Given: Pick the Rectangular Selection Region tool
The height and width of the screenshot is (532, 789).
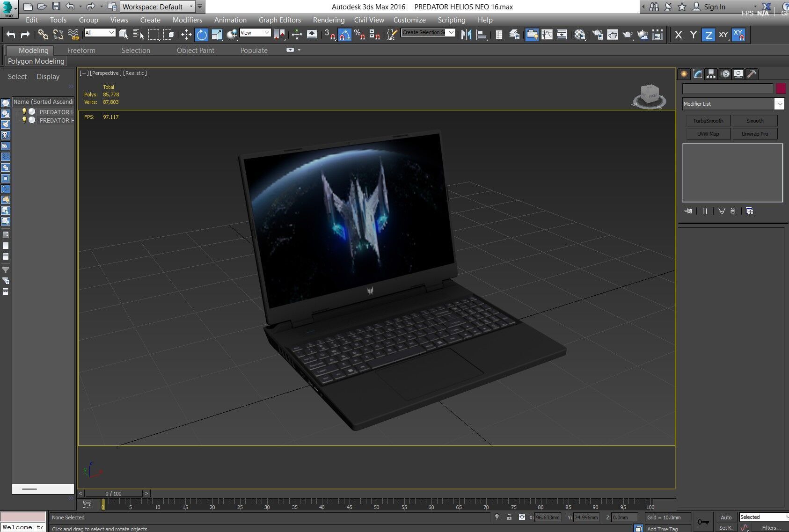Looking at the screenshot, I should [153, 34].
